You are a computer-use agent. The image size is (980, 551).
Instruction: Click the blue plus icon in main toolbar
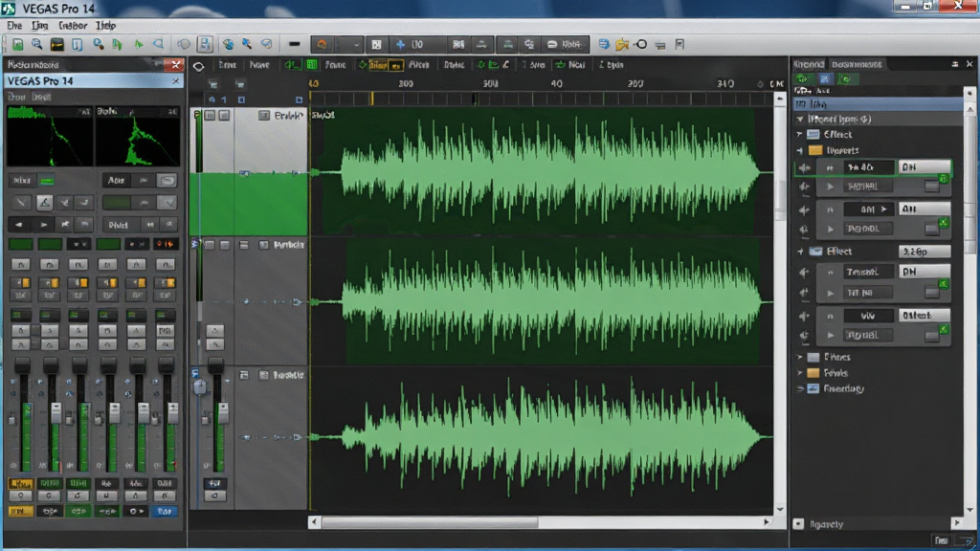click(x=401, y=44)
